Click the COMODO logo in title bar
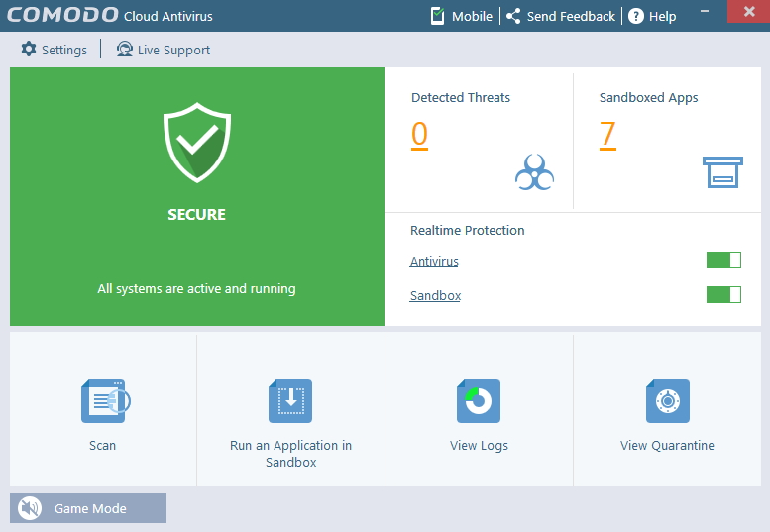This screenshot has height=532, width=770. [62, 15]
